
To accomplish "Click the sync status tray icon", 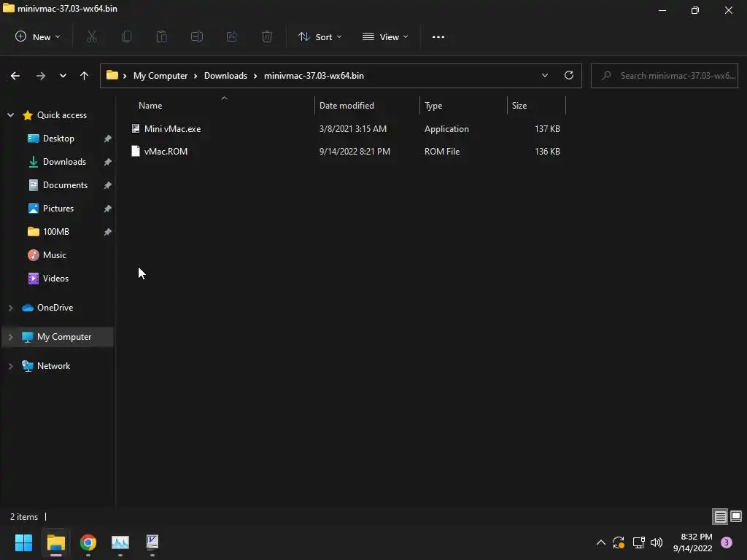I will tap(619, 542).
